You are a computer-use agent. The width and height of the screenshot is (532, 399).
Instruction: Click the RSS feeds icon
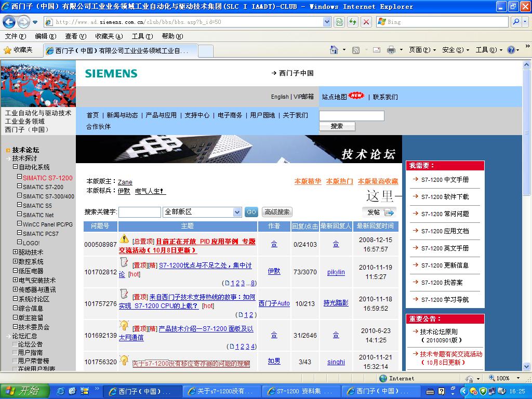pyautogui.click(x=355, y=50)
